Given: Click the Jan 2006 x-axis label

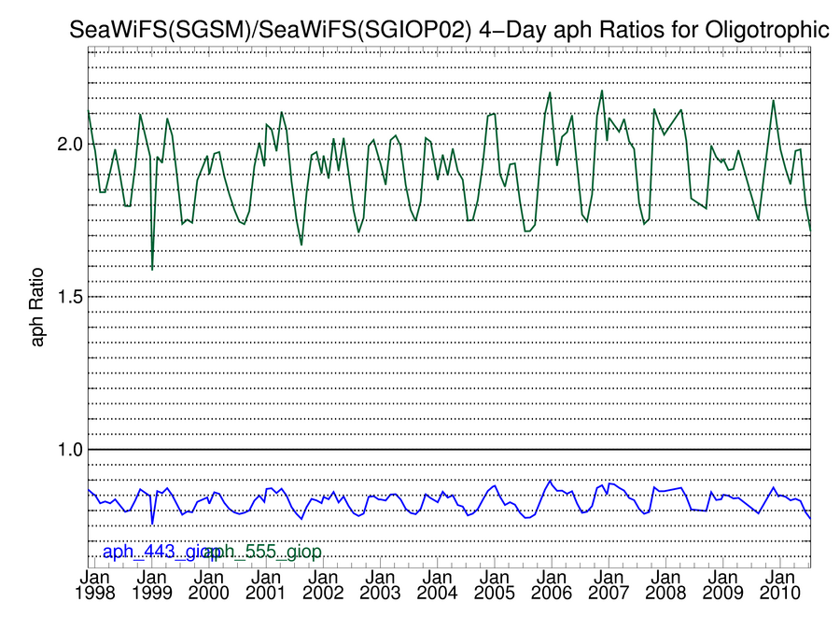Looking at the screenshot, I should coord(552,585).
